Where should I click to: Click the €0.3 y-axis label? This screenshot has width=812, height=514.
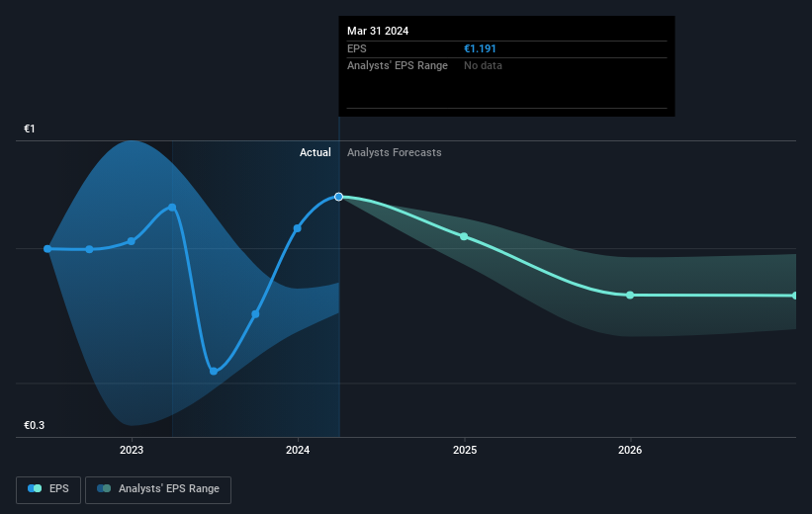35,425
